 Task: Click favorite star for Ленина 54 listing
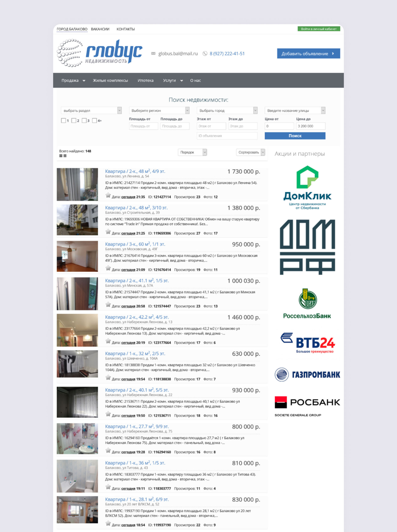[x=108, y=195]
